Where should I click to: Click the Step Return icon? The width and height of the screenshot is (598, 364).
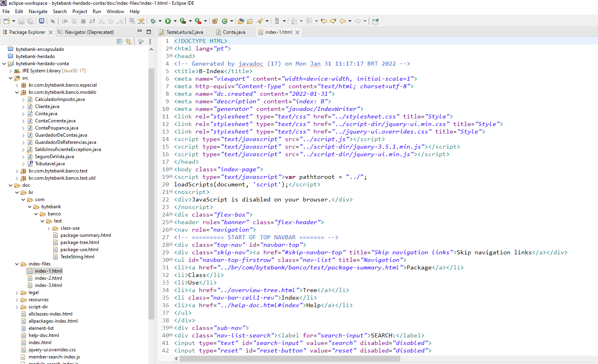pyautogui.click(x=120, y=21)
